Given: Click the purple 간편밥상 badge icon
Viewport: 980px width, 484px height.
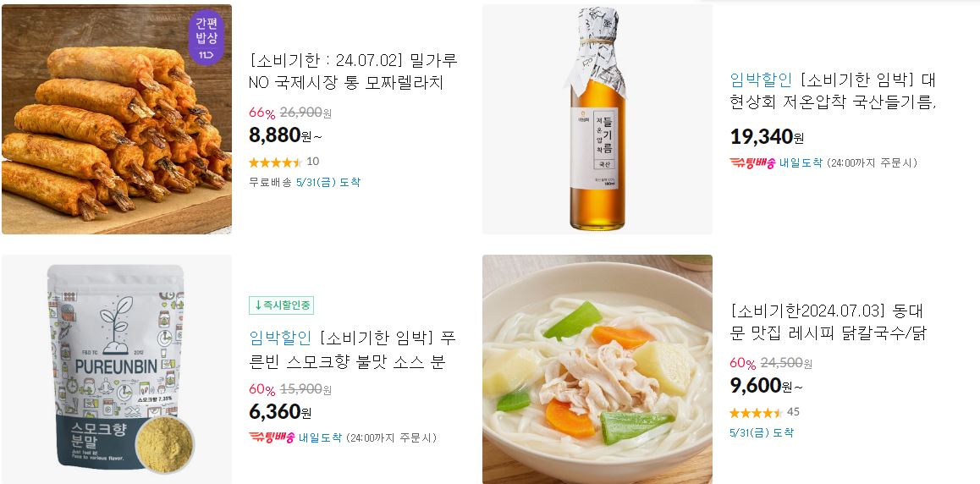Looking at the screenshot, I should tap(206, 37).
